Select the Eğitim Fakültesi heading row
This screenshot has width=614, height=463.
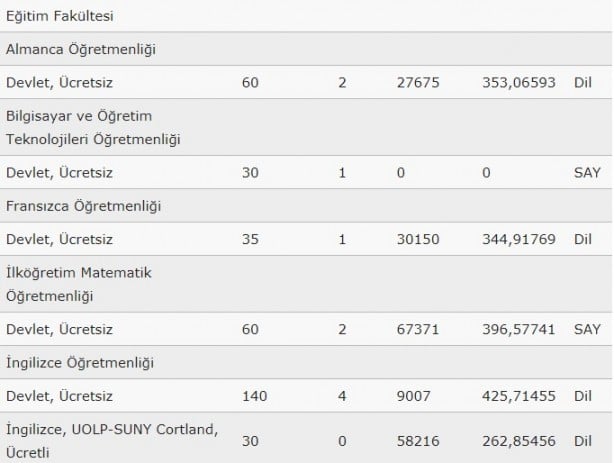pyautogui.click(x=306, y=16)
